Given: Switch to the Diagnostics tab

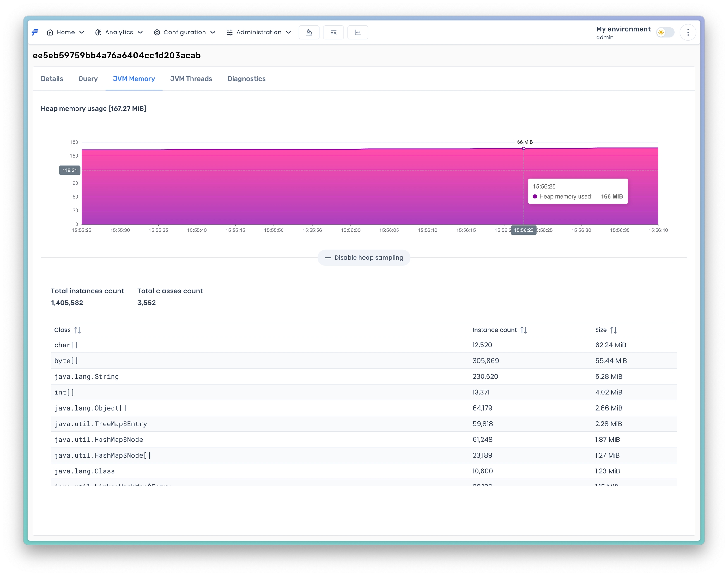Looking at the screenshot, I should click(246, 79).
